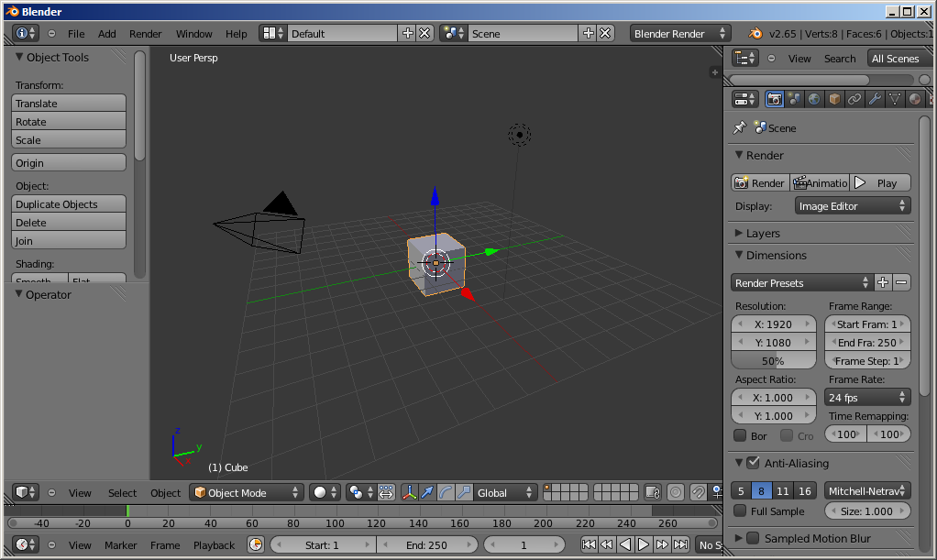The height and width of the screenshot is (560, 937).
Task: Open the viewport shading sphere selector
Action: tap(325, 492)
